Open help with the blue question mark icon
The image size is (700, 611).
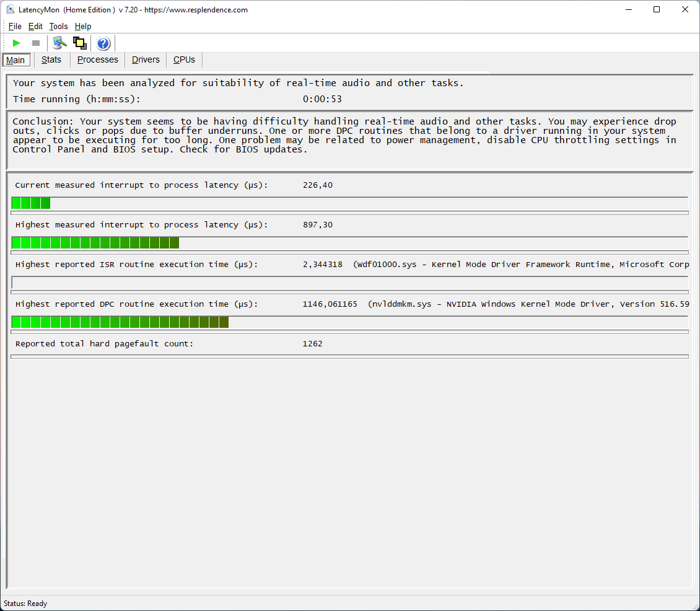[103, 43]
